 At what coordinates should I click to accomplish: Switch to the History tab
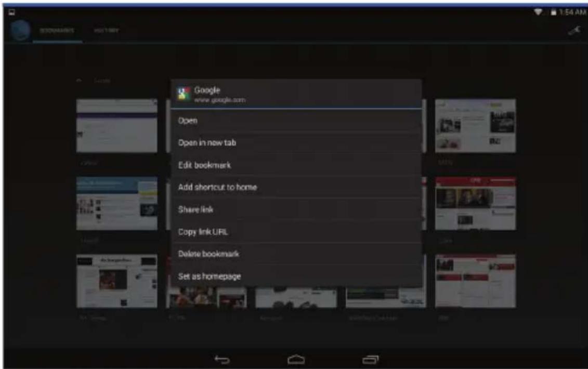pos(107,30)
